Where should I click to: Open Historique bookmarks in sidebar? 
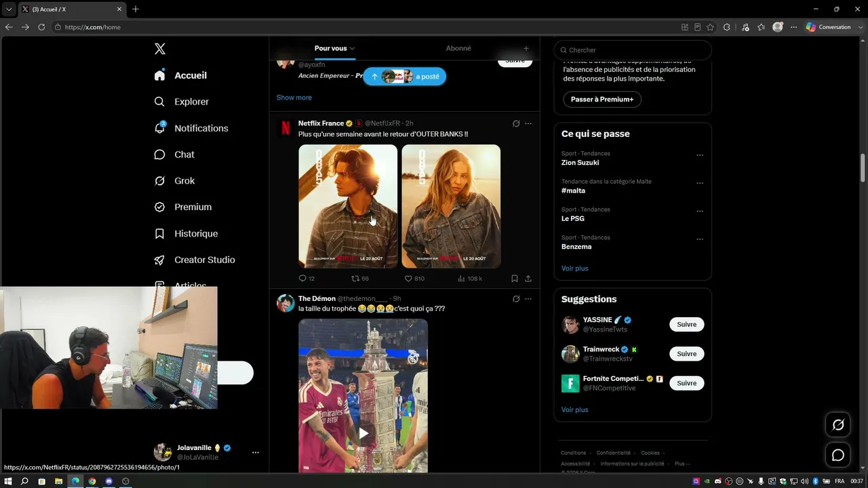186,233
